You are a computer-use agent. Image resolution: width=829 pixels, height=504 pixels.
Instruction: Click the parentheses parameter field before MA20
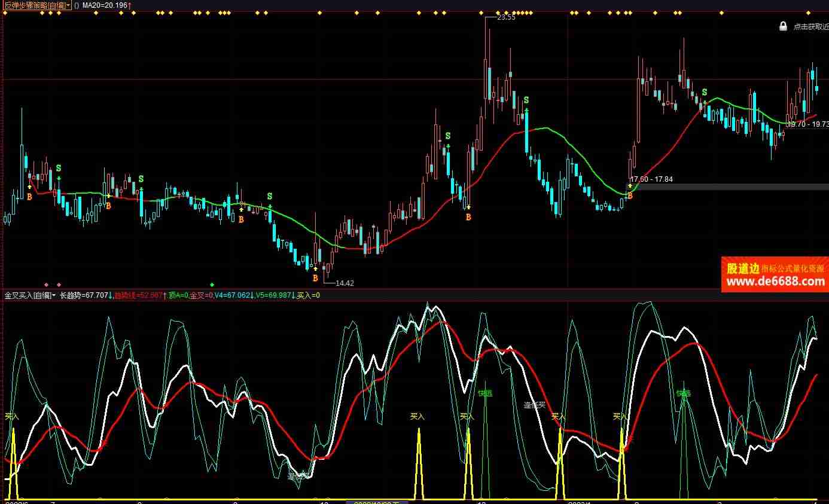click(x=77, y=5)
